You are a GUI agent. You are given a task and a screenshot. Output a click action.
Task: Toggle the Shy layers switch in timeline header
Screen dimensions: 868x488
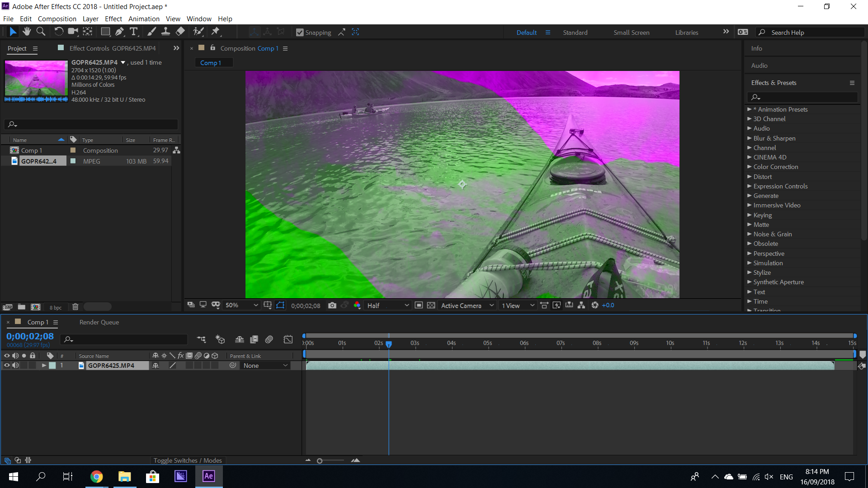pyautogui.click(x=240, y=339)
